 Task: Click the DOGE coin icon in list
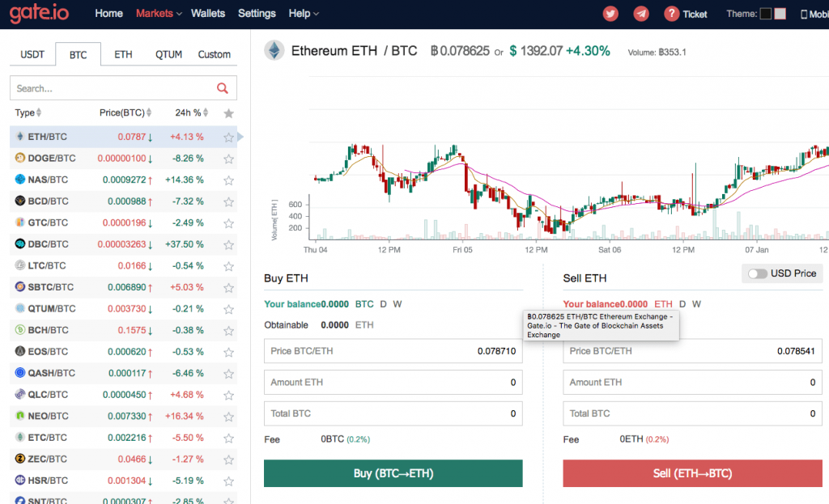coord(20,159)
